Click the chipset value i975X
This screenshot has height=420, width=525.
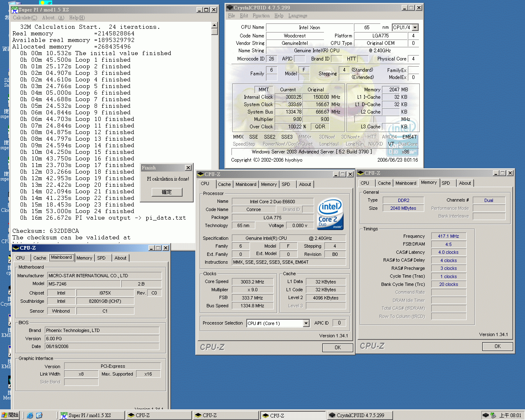click(105, 293)
